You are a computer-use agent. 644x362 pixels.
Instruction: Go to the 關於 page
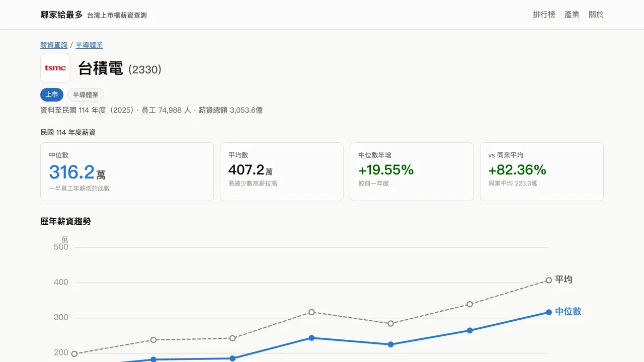point(596,15)
